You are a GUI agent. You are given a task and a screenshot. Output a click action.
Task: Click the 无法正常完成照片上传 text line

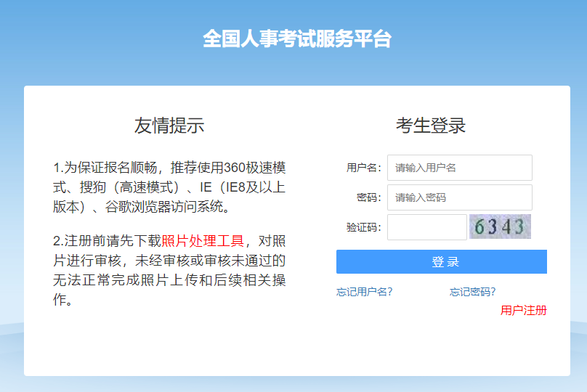point(138,280)
